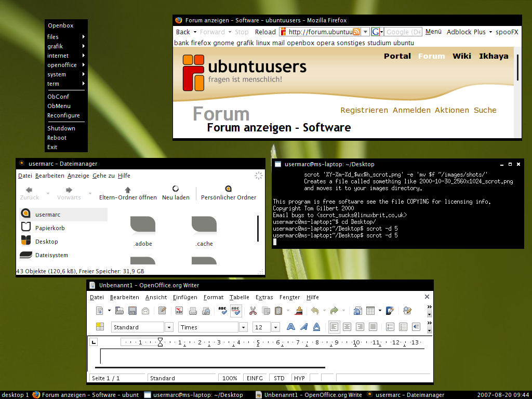
Task: Select Align Left in Writer
Action: pos(334,327)
